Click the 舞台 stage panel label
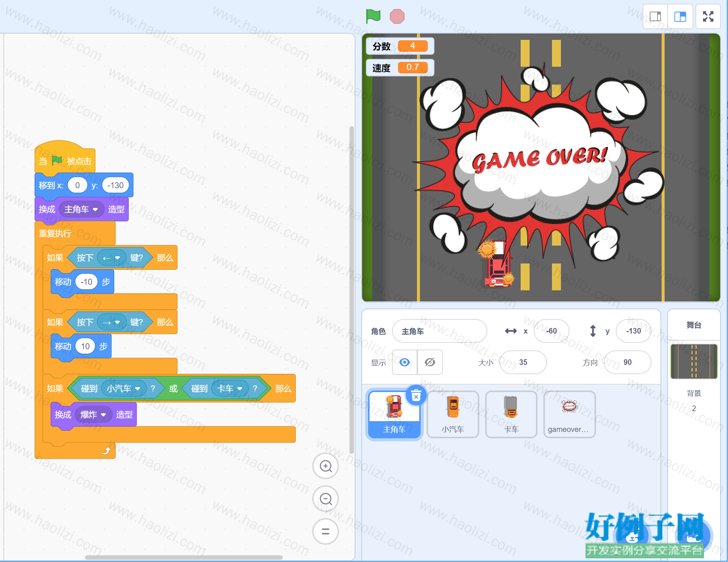 coord(694,325)
